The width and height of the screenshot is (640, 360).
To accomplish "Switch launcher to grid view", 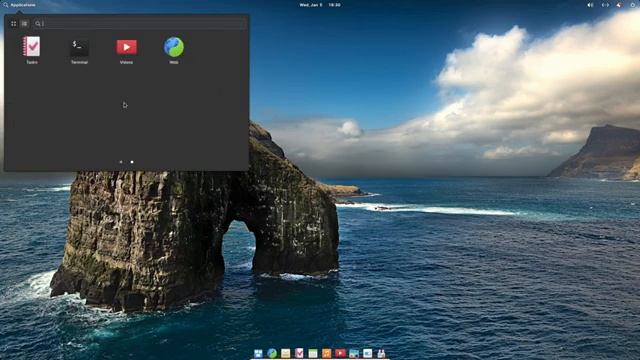I will [x=13, y=24].
